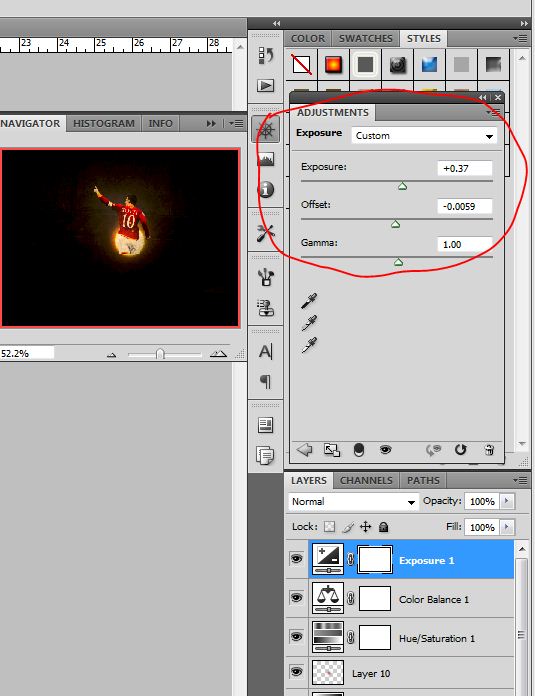This screenshot has width=535, height=696.
Task: Click the Gamma value field
Action: pyautogui.click(x=465, y=244)
